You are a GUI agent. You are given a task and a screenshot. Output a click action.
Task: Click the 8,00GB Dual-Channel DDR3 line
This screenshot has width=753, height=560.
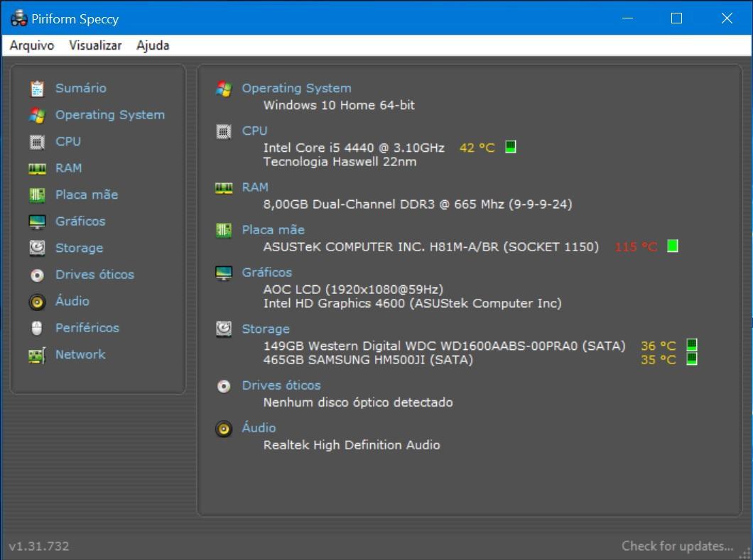click(418, 204)
